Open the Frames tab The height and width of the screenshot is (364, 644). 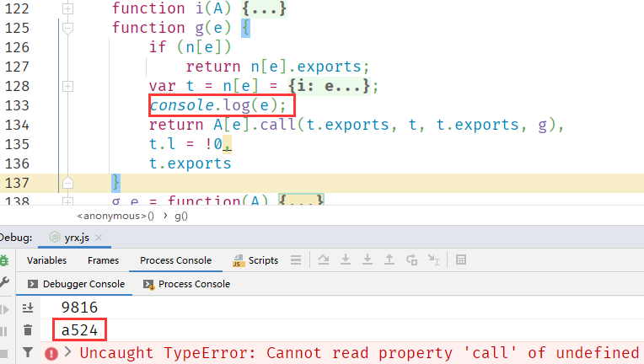(103, 261)
